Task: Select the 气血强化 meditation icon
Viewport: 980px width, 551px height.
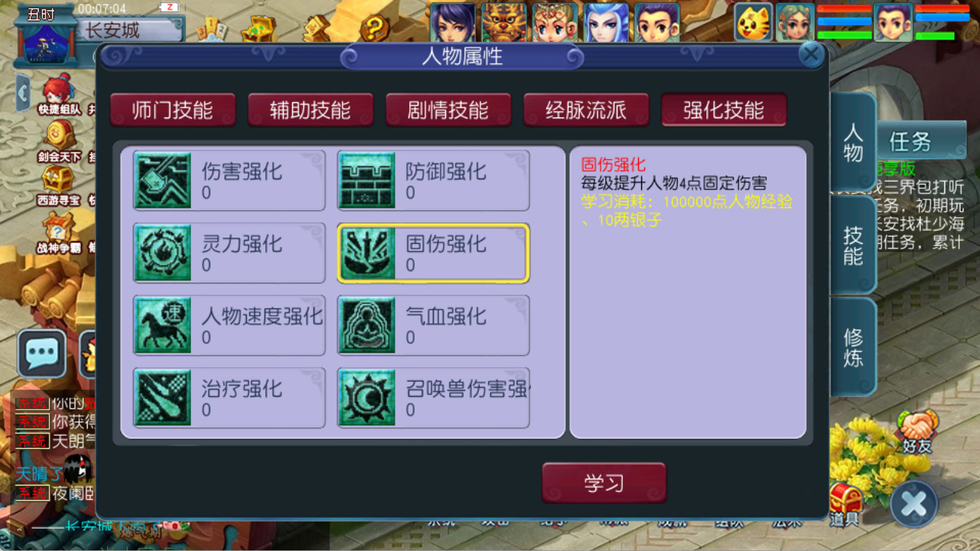Action: 366,325
